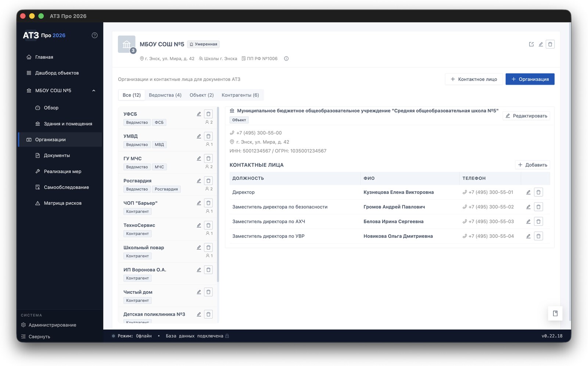Click the Росгвардия organization name
This screenshot has height=366, width=588.
click(x=137, y=181)
